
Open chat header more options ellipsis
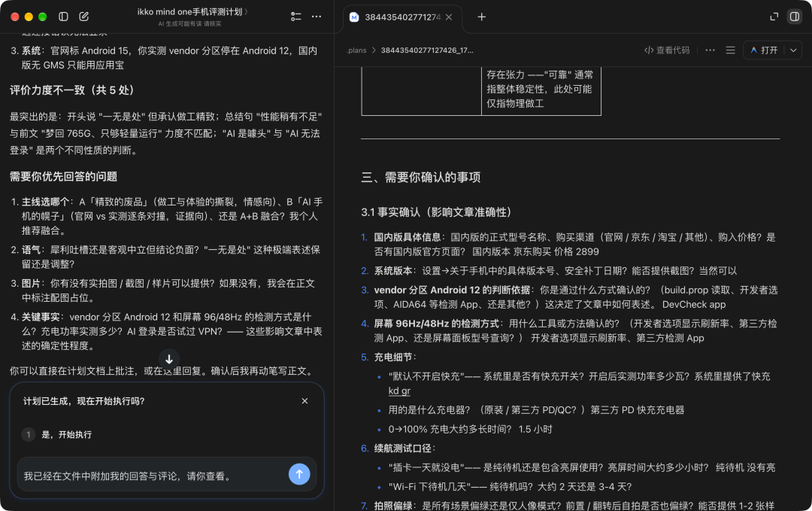click(317, 17)
